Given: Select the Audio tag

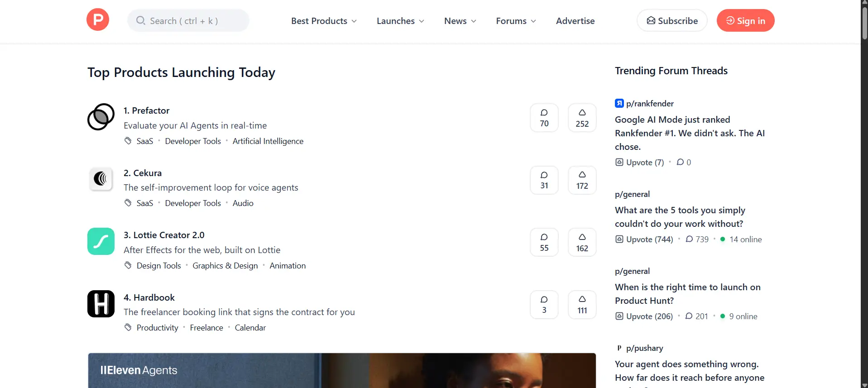Looking at the screenshot, I should [243, 203].
